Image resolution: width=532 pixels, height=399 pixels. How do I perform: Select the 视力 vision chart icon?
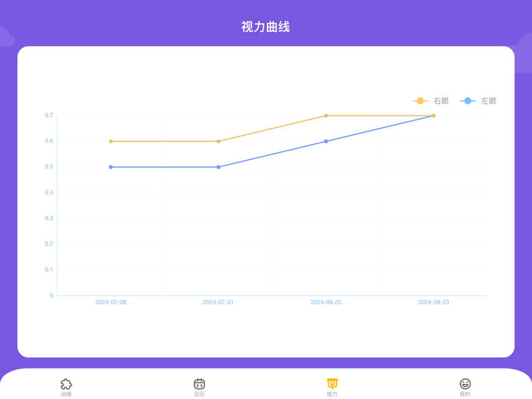click(x=333, y=384)
